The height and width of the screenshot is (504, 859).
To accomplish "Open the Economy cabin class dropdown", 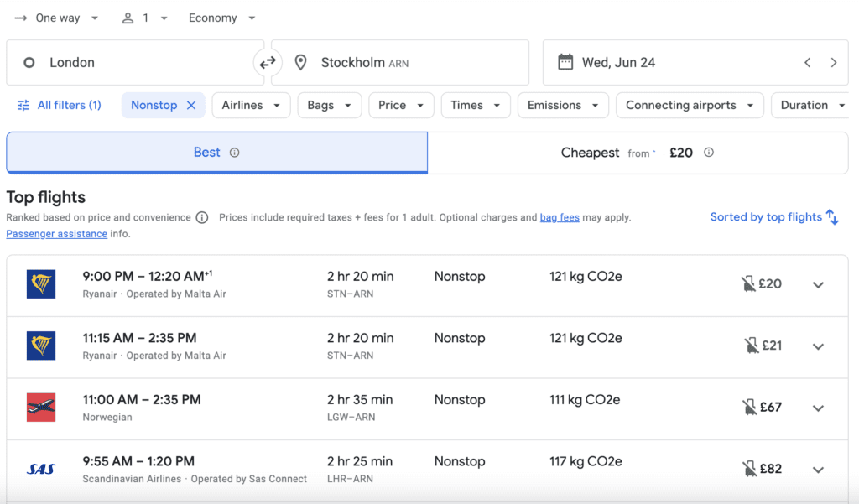I will pos(221,17).
